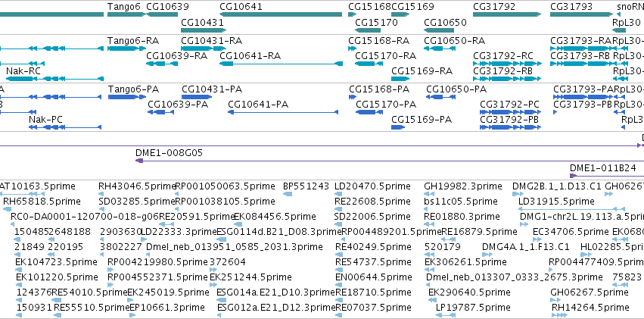Open transcript Nak-RC
Screen dimensions: 644x319
pos(23,71)
